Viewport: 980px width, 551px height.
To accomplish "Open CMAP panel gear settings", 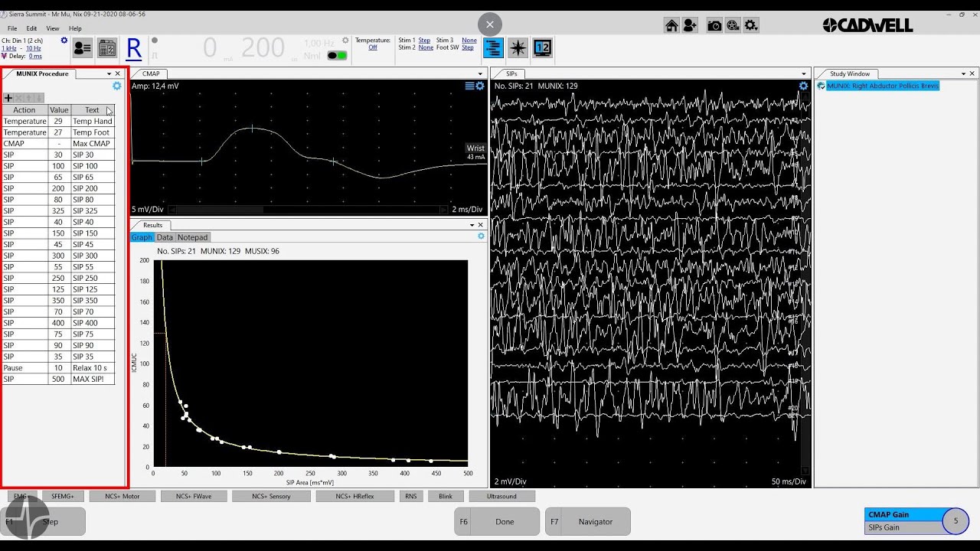I will [x=480, y=86].
